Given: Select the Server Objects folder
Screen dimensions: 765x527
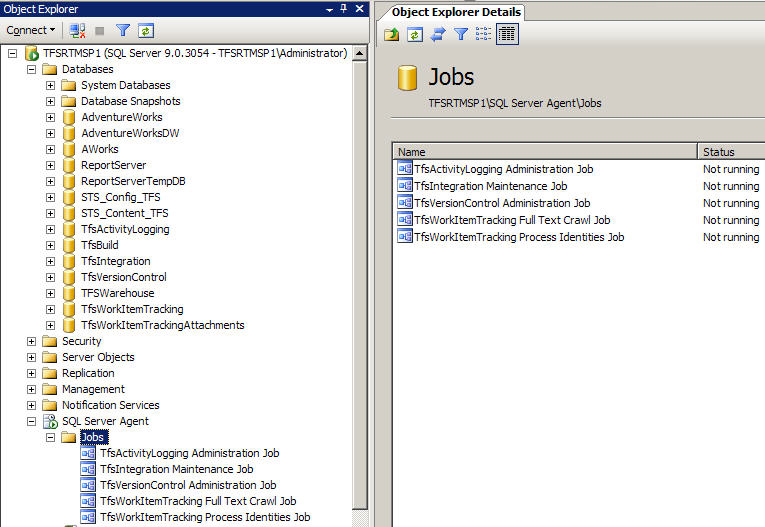Looking at the screenshot, I should point(98,357).
